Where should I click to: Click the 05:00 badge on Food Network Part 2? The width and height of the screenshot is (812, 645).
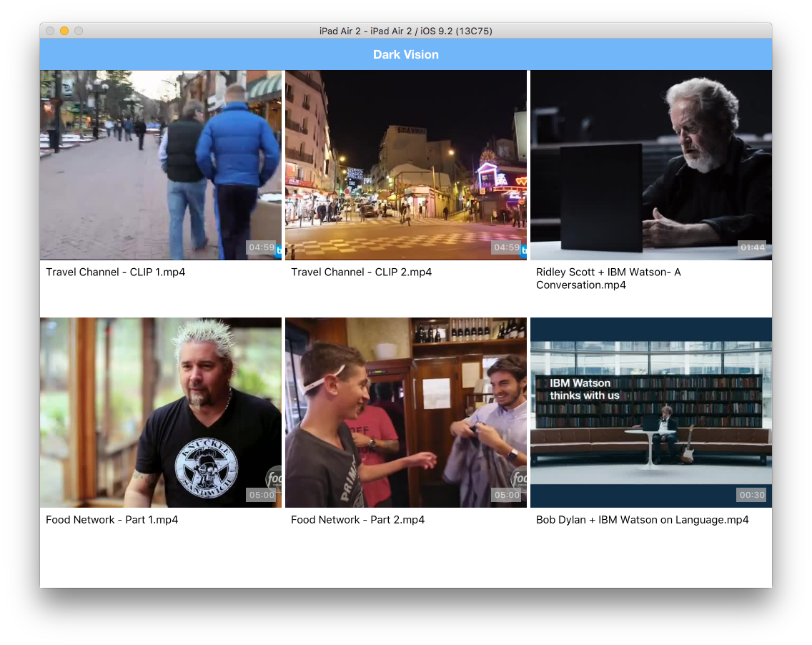507,495
